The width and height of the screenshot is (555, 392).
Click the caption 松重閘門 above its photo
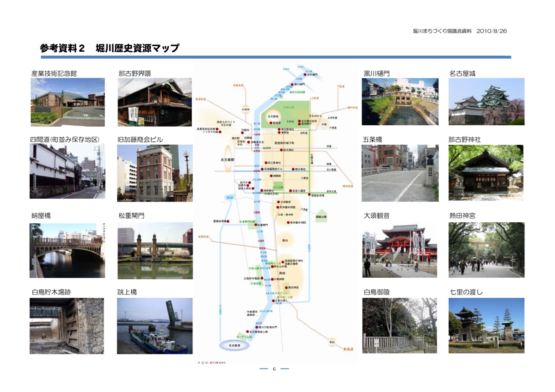[131, 215]
